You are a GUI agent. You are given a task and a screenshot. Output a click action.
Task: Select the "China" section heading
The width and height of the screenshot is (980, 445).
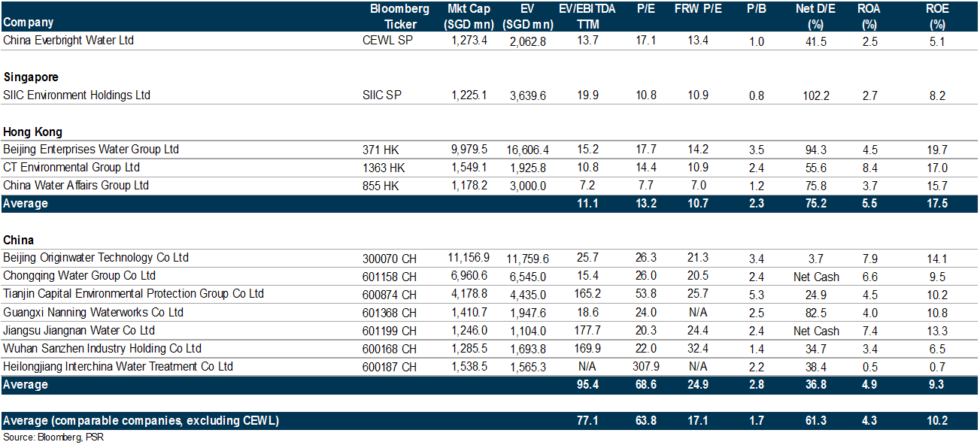tap(19, 241)
